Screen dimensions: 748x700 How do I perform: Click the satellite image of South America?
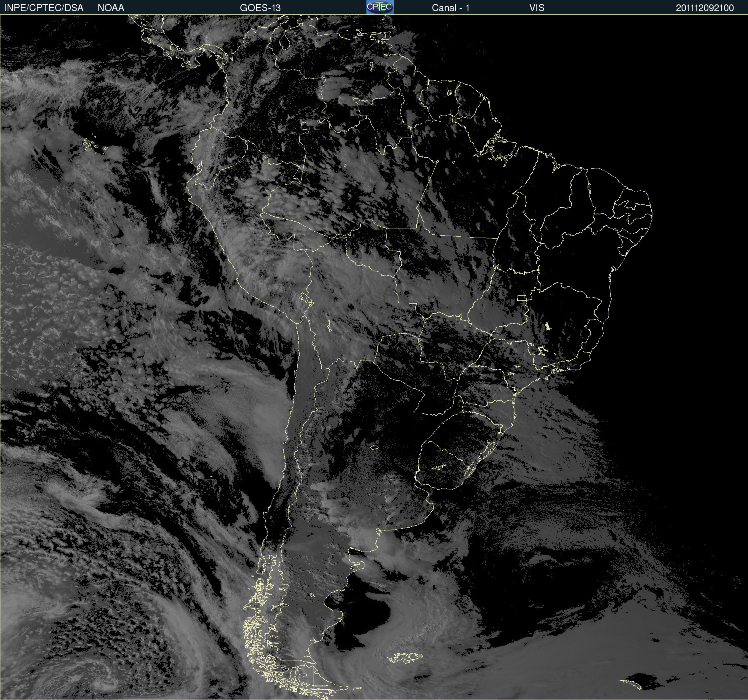374,357
